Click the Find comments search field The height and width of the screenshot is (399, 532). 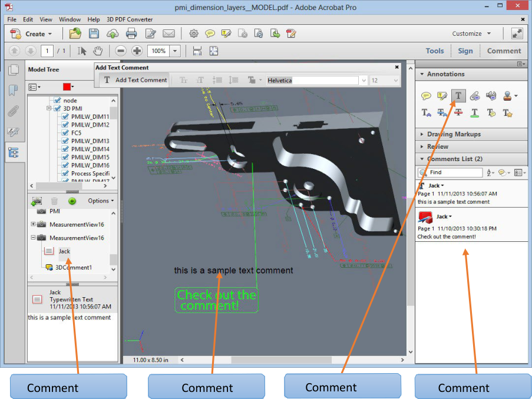[x=450, y=172]
